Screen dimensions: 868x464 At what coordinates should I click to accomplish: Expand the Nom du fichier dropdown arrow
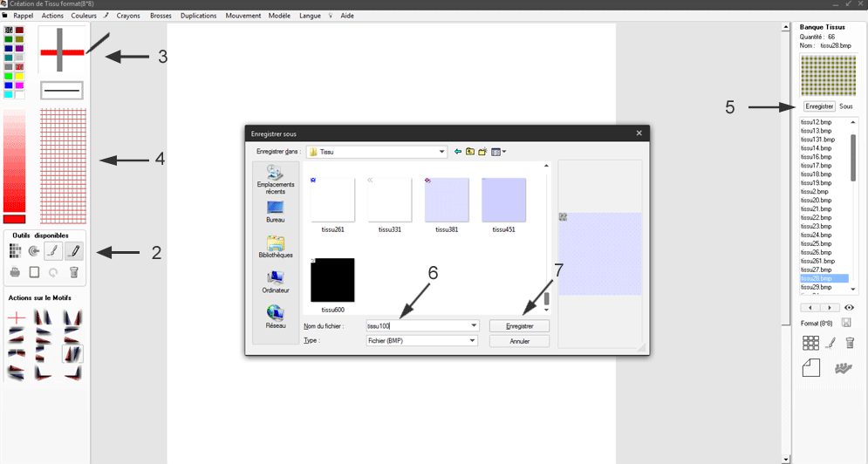coord(474,325)
